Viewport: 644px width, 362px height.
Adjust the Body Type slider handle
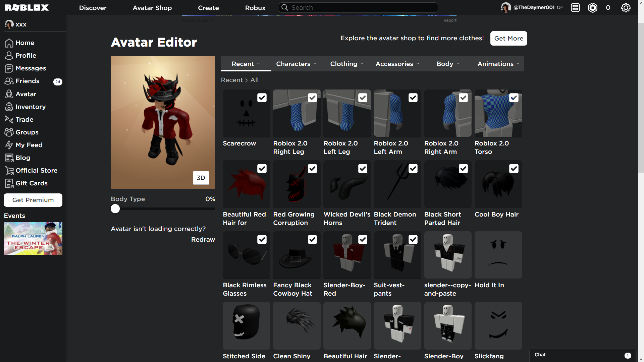tap(115, 209)
